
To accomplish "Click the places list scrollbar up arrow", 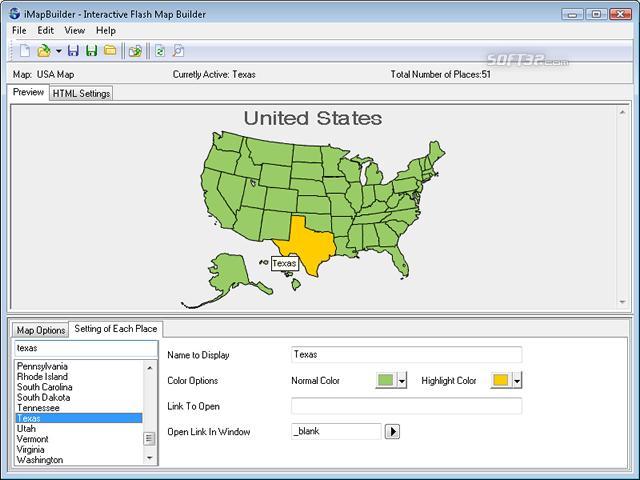I will tap(149, 368).
